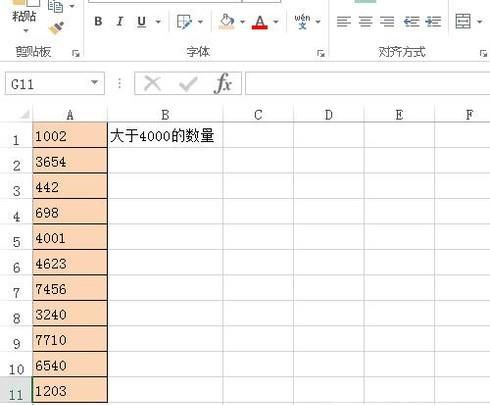Apply fill color bucket
The height and width of the screenshot is (405, 490).
tap(226, 22)
